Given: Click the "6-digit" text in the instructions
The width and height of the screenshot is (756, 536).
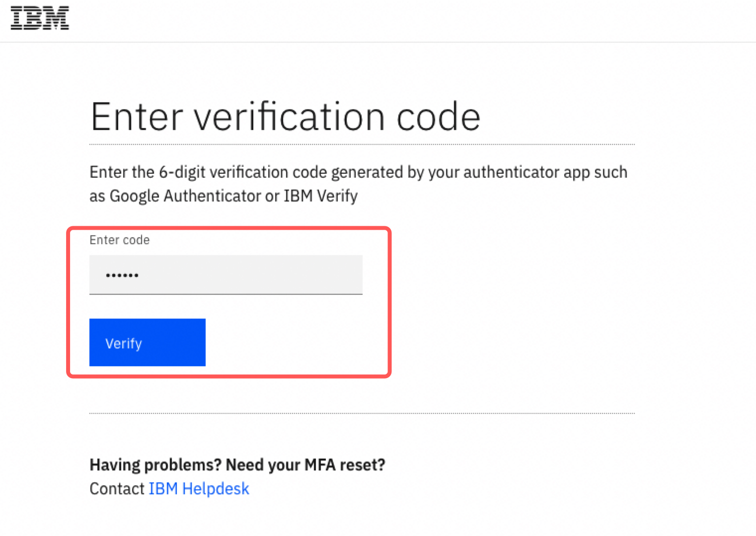Looking at the screenshot, I should point(182,172).
